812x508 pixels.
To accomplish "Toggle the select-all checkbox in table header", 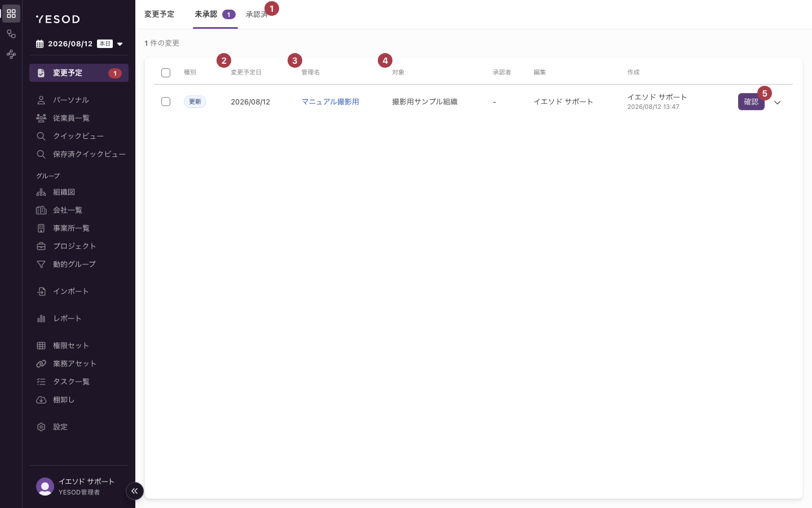I will pos(166,73).
